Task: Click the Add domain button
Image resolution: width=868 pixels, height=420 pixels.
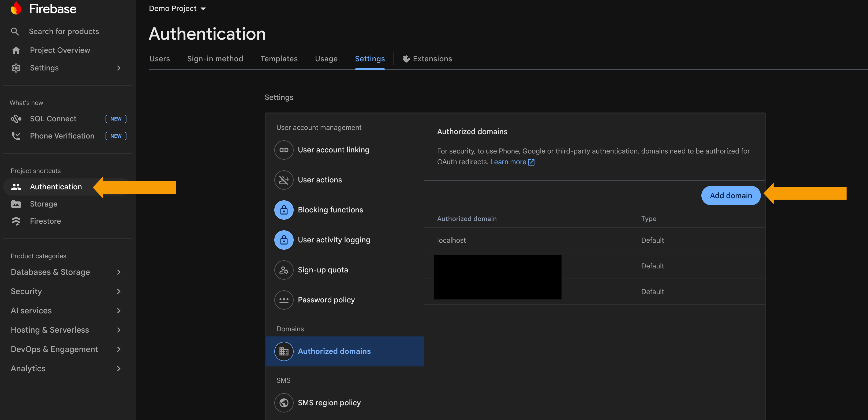Action: tap(731, 196)
